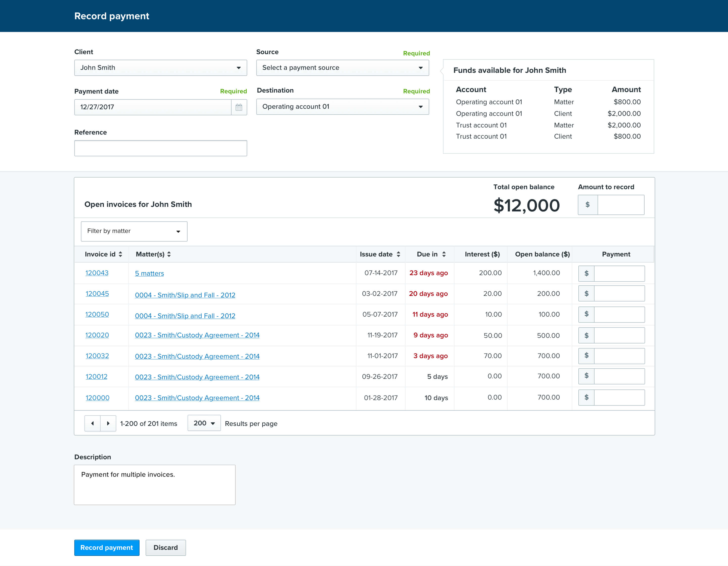Click the Amount to record field

click(620, 205)
